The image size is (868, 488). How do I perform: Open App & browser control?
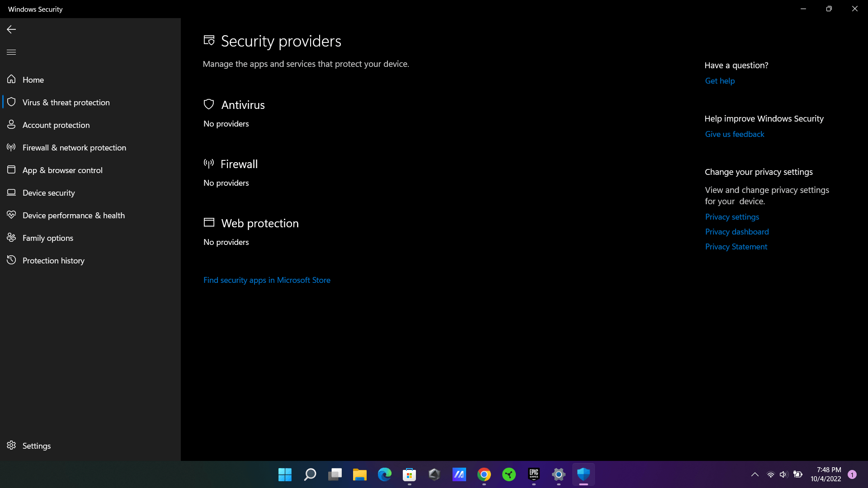point(62,170)
